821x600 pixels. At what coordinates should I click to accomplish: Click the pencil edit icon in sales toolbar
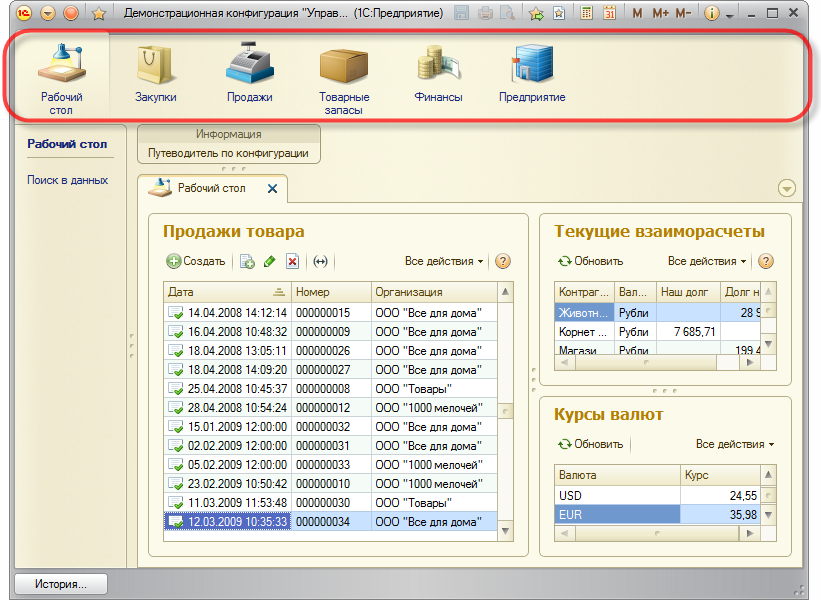tap(269, 261)
